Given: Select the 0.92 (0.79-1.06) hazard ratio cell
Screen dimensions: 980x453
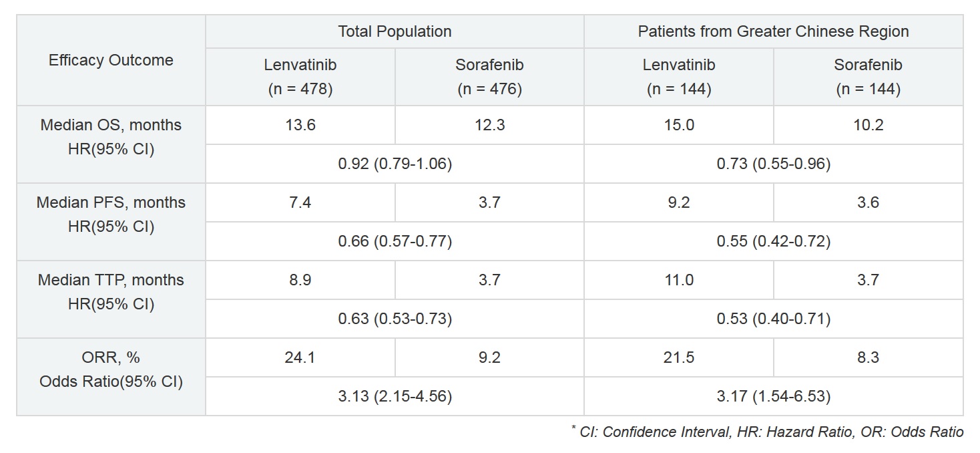Looking at the screenshot, I should 395,164.
